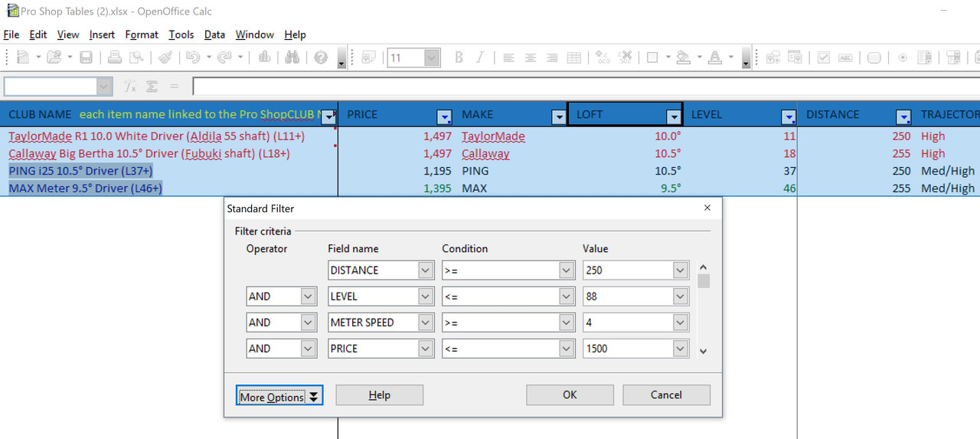
Task: Click the Center Horizontally icon
Action: pos(530,57)
